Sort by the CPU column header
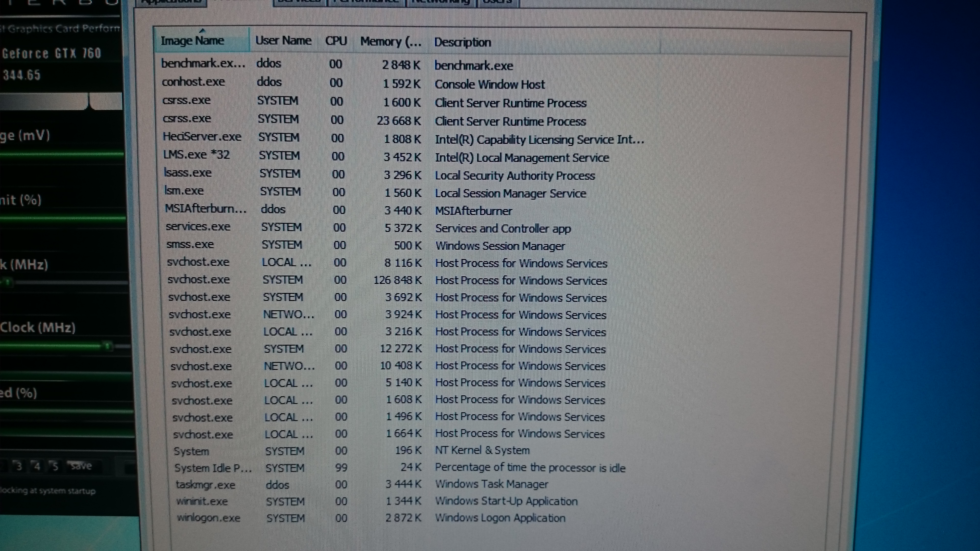The width and height of the screenshot is (980, 551). pyautogui.click(x=336, y=41)
